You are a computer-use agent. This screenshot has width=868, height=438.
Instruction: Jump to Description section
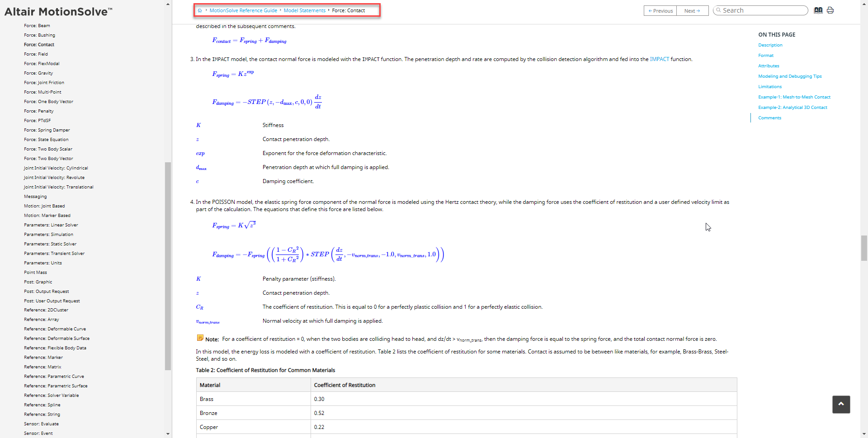tap(770, 45)
